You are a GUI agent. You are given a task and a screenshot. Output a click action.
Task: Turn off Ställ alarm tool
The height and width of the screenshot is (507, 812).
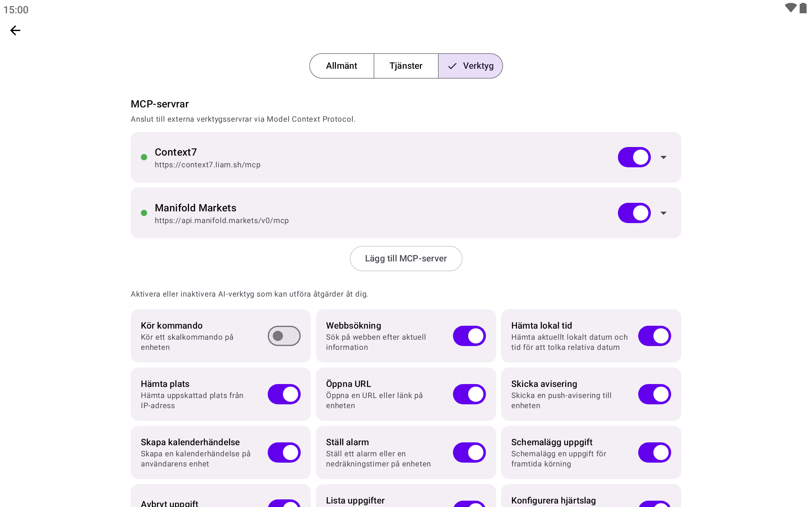point(469,452)
